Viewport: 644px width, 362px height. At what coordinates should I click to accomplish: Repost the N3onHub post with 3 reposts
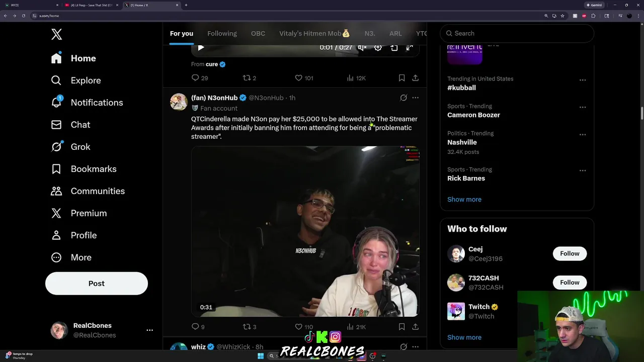click(250, 327)
